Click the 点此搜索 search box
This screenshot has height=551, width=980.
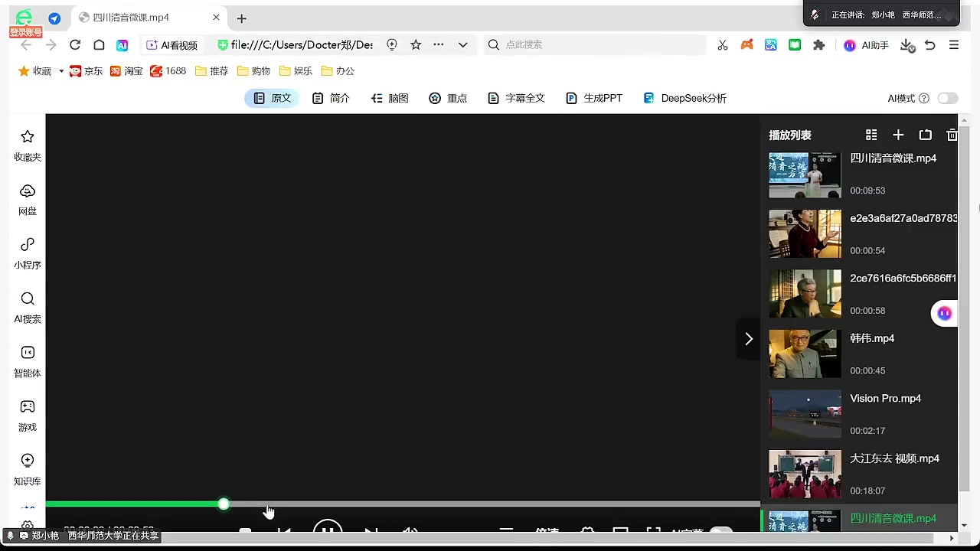(595, 45)
